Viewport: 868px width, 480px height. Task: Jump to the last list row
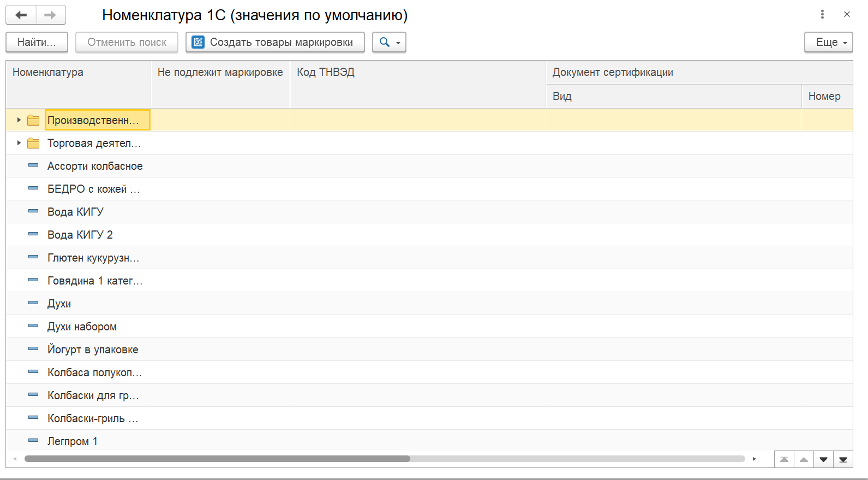(843, 459)
